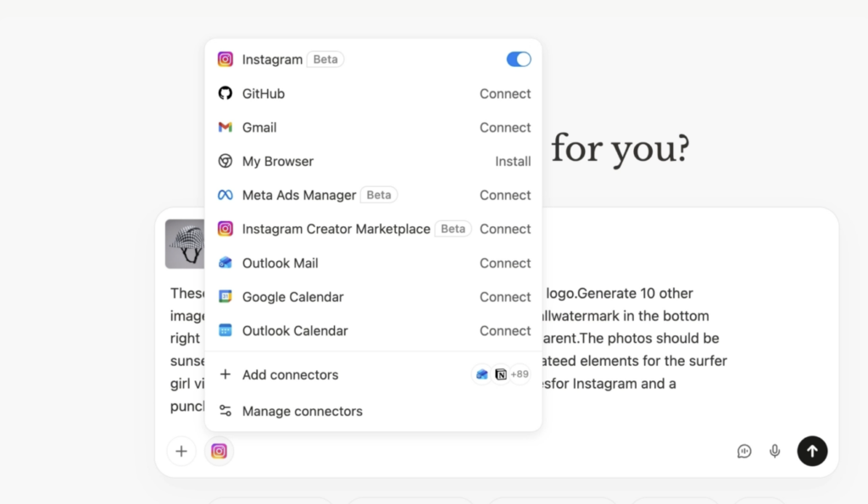
Task: Select the My Browser row label
Action: point(278,161)
